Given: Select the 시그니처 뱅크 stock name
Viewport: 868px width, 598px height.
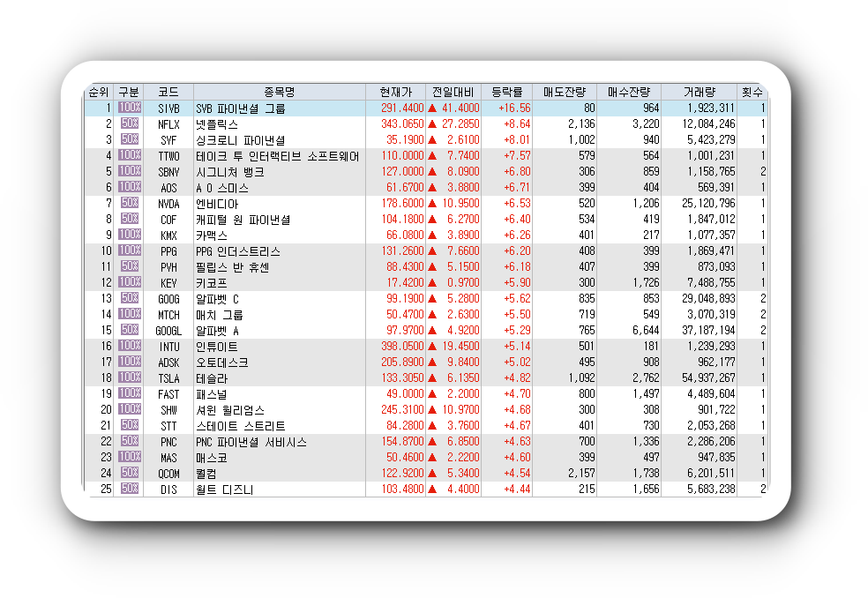Looking at the screenshot, I should [229, 172].
